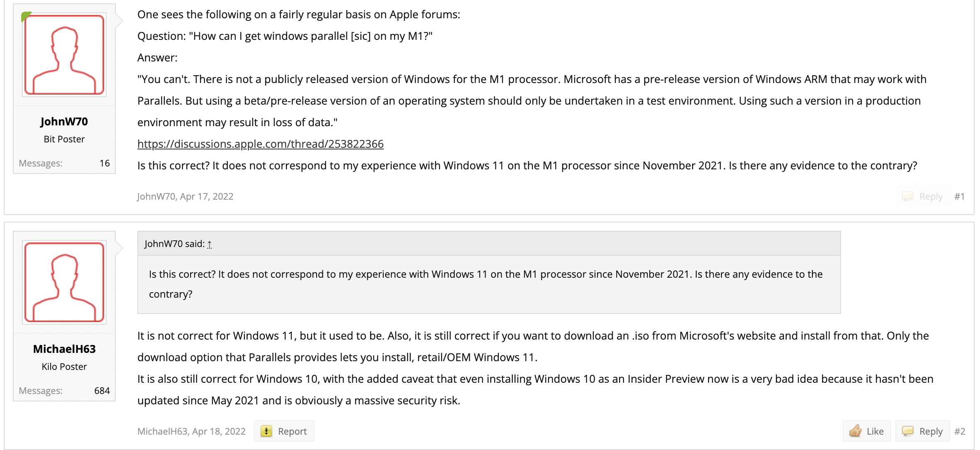View JohnW70's 16 messages count
Screen dimensions: 980x450
105,164
